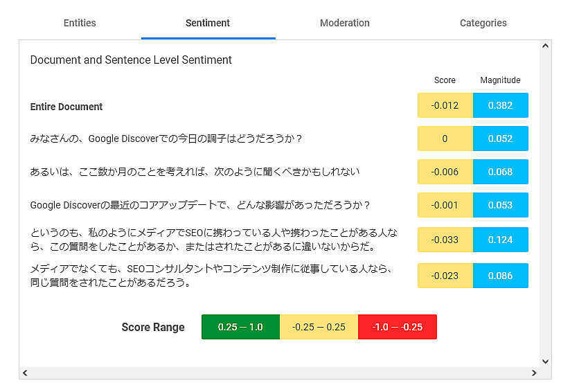Click the horizontal scrollbar track

point(277,373)
